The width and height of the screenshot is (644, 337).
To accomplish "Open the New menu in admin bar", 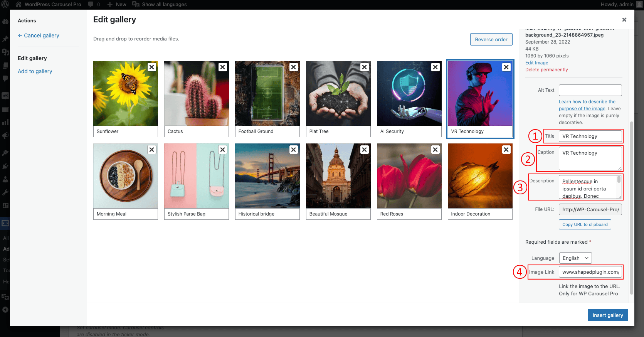I will (117, 5).
